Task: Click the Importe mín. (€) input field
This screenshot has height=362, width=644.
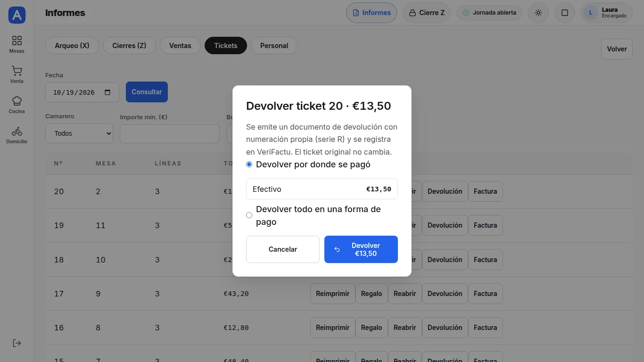Action: click(x=170, y=134)
